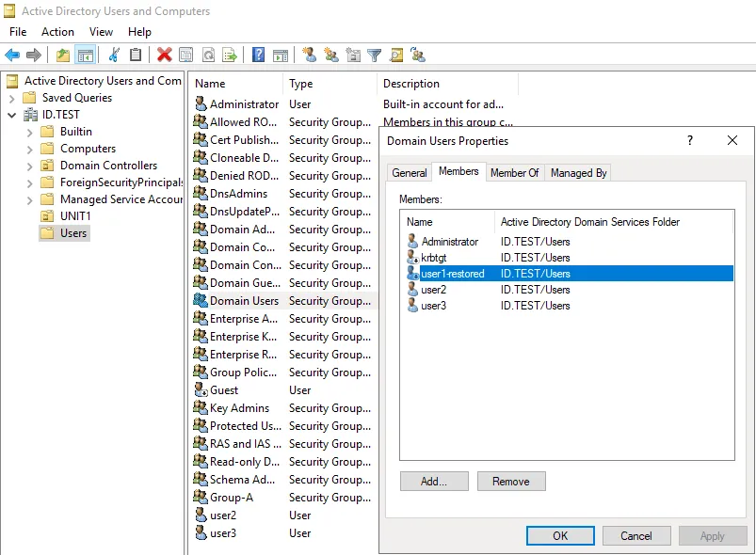Viewport: 756px width, 555px height.
Task: Select the UNIT1 organizational unit
Action: (x=75, y=216)
